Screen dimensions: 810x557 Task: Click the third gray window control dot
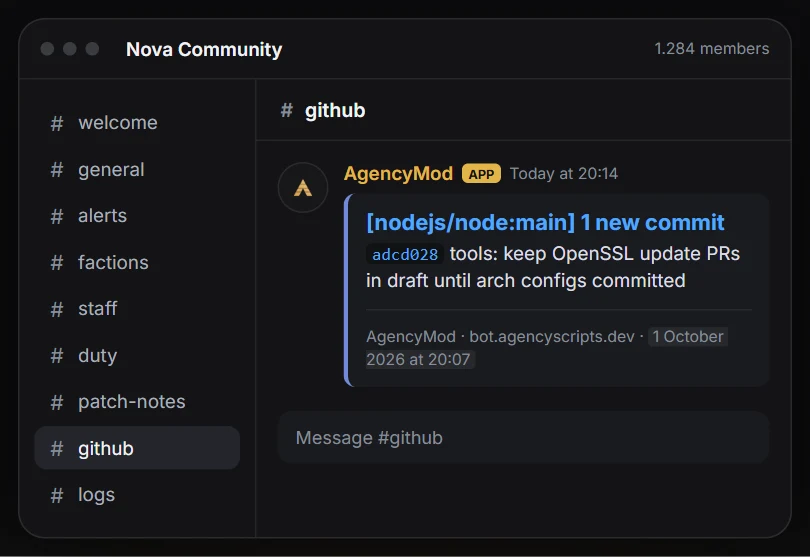(x=92, y=49)
